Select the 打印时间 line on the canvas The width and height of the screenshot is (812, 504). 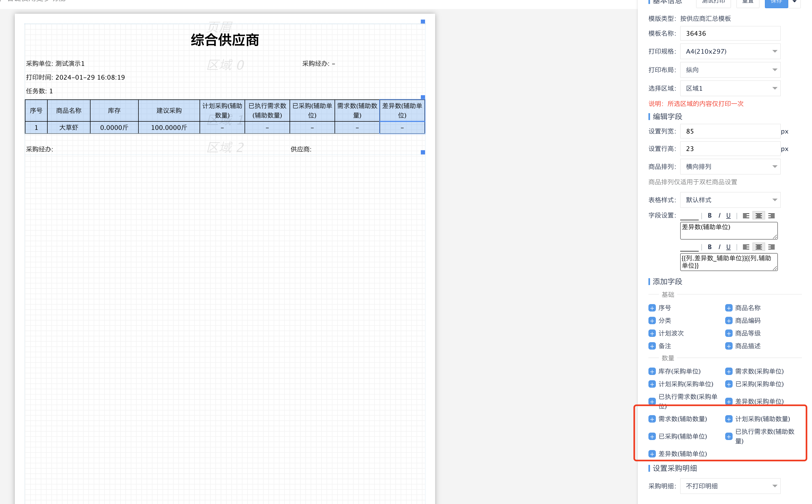(x=75, y=77)
